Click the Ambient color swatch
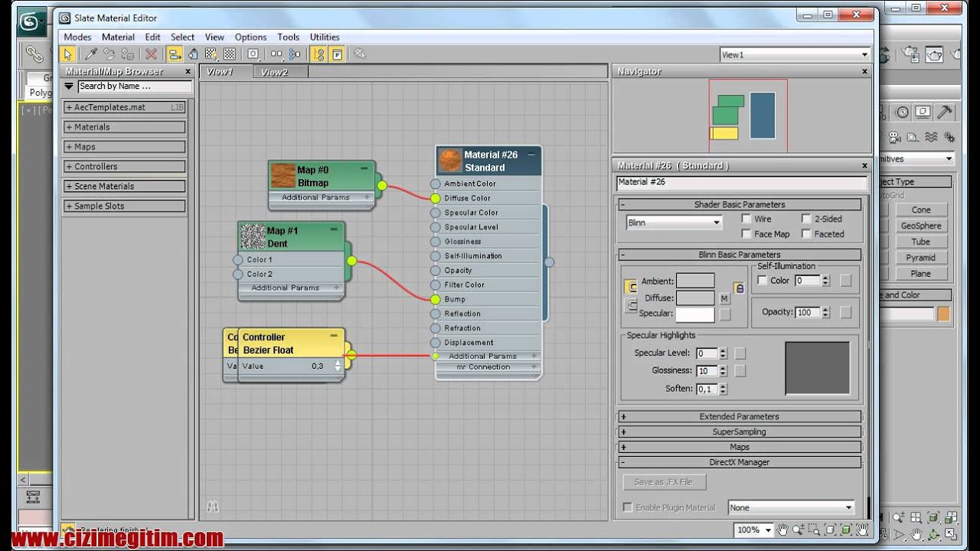Image resolution: width=980 pixels, height=551 pixels. click(695, 281)
